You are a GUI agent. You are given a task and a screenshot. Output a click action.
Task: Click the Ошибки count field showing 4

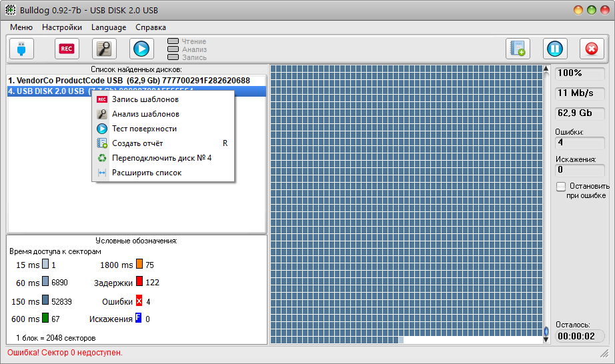pyautogui.click(x=580, y=143)
